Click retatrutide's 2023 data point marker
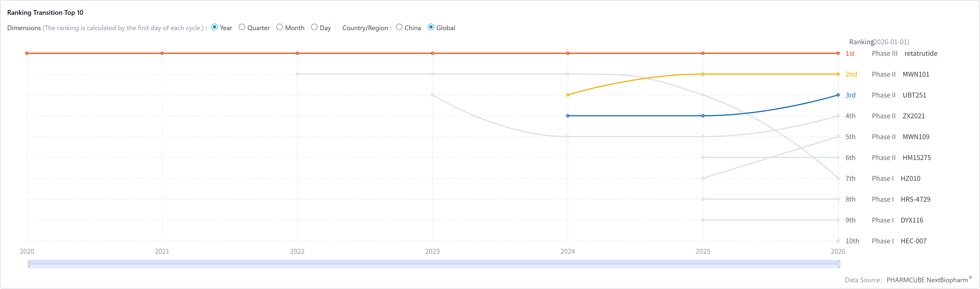The image size is (980, 289). (x=433, y=53)
